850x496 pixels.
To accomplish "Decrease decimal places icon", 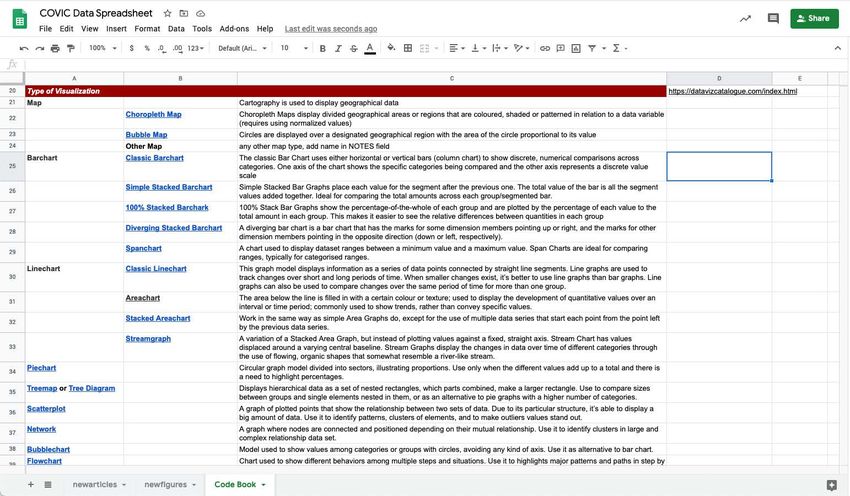I will [x=162, y=48].
